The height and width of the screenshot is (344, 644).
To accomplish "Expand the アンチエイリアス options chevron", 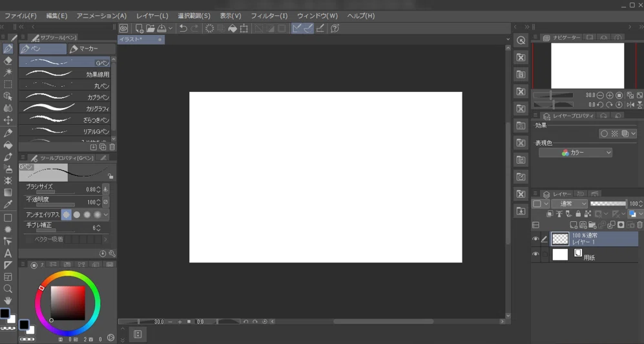I will click(x=106, y=215).
